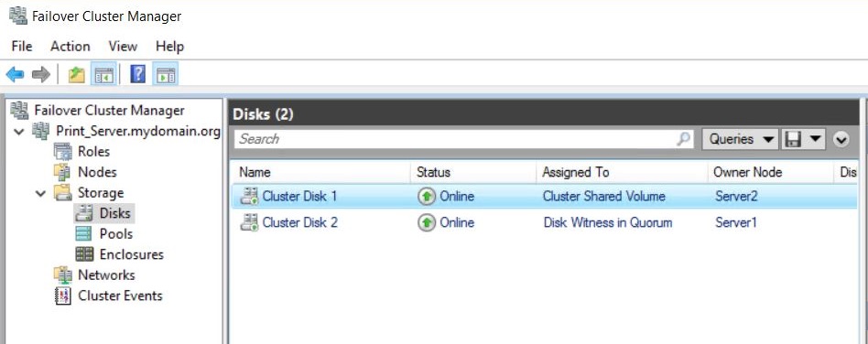This screenshot has width=868, height=344.
Task: Toggle the Show/Hide Action Pane icon
Action: (x=166, y=75)
